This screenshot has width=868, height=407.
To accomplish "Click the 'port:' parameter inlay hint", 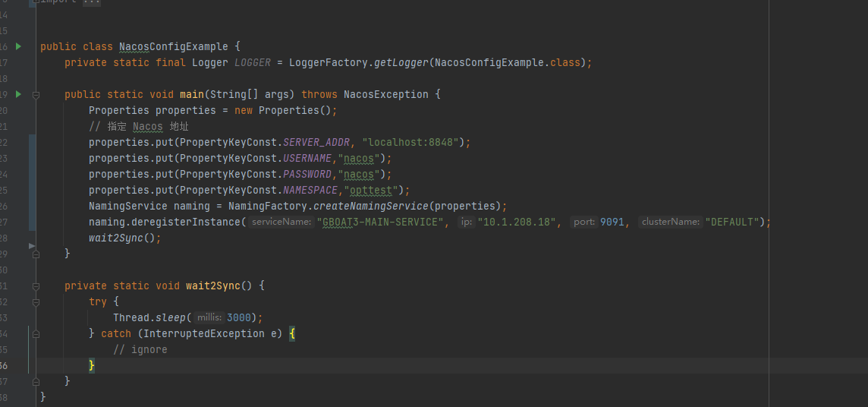I will [584, 222].
